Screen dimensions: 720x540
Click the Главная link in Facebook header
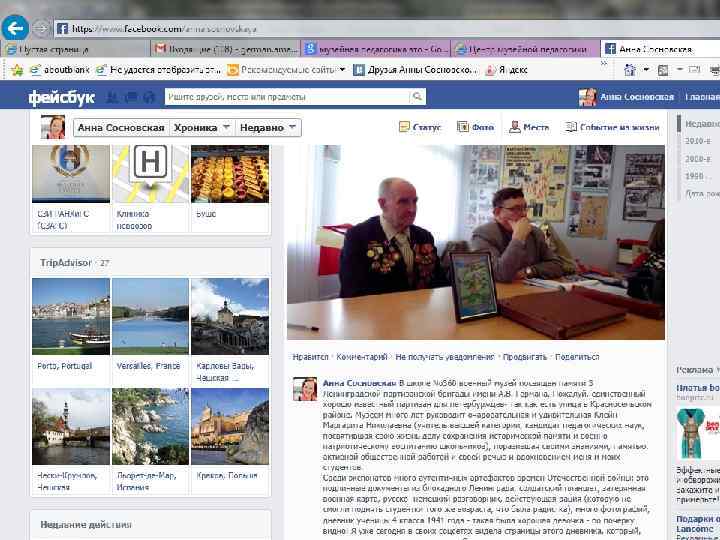(702, 97)
